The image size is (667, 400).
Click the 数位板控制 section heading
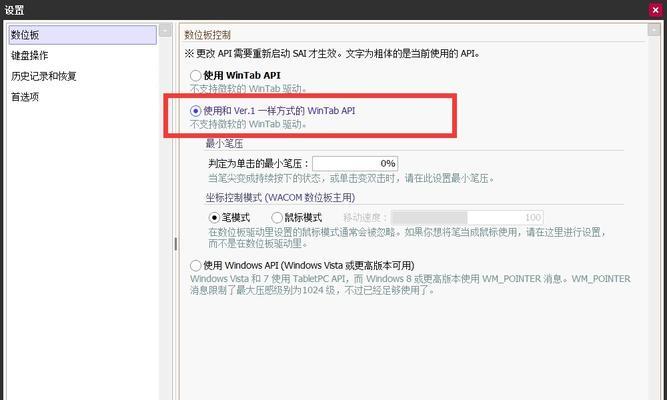tap(208, 35)
